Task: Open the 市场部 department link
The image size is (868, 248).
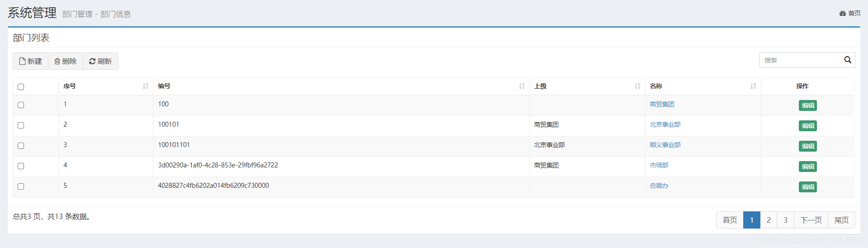Action: pos(659,165)
